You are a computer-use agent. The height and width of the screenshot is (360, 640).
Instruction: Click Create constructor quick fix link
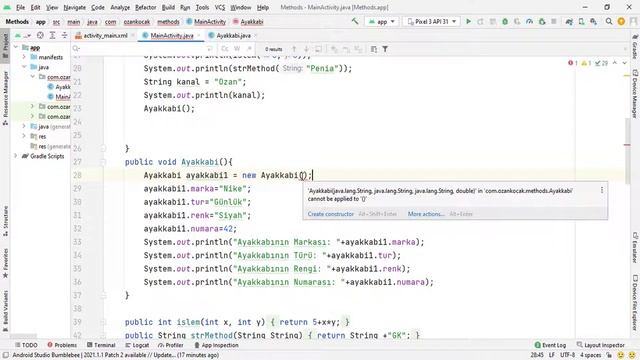[x=331, y=214]
